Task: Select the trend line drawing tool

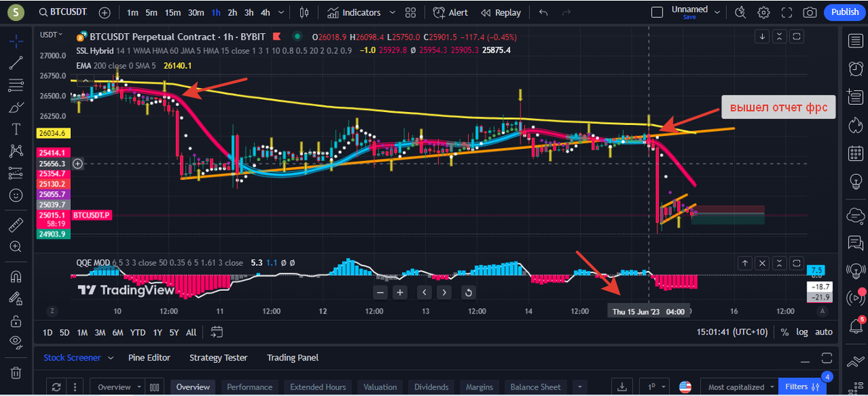Action: pos(16,64)
